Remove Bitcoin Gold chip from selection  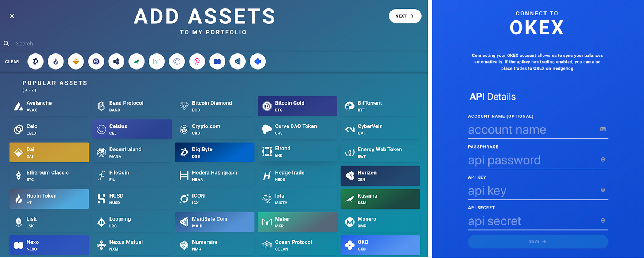96,61
